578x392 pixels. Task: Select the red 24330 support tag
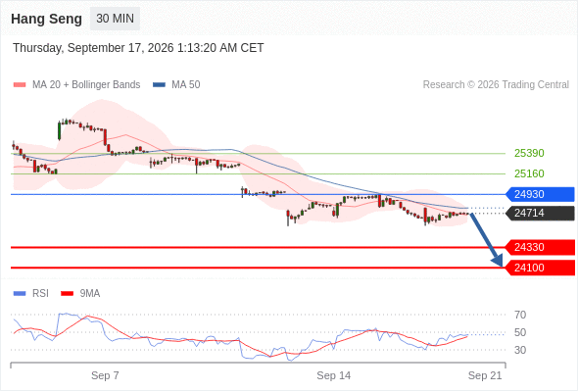540,247
